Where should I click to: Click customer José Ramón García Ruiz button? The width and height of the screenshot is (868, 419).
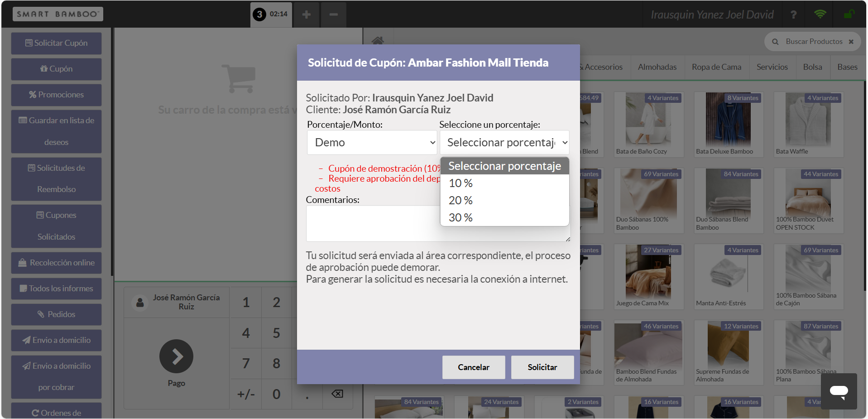tap(177, 302)
